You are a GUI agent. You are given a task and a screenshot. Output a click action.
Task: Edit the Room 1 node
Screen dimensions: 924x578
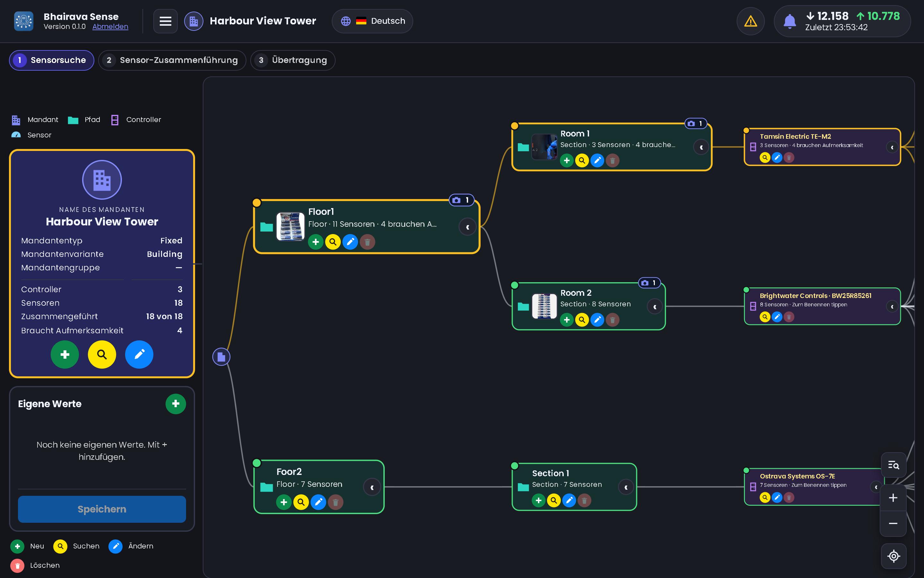point(597,161)
